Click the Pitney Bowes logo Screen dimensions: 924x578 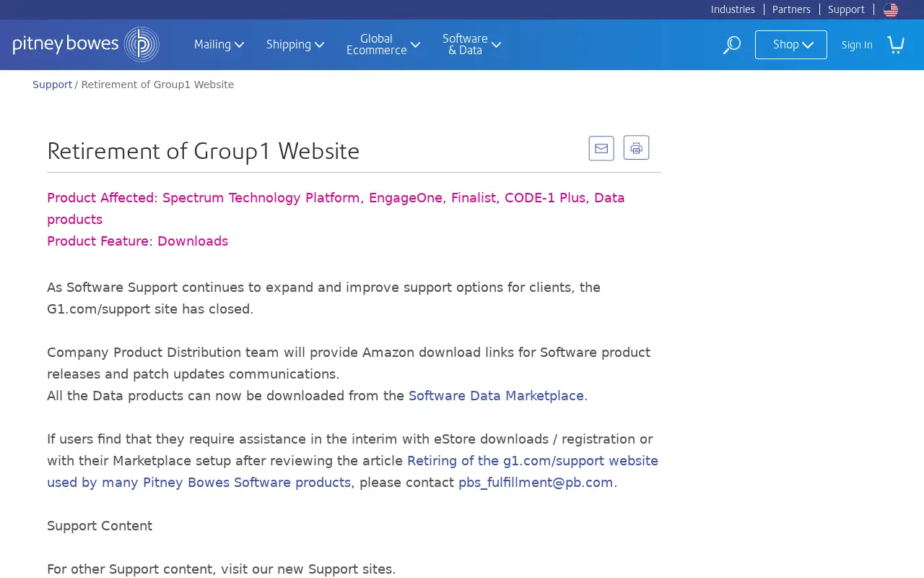[x=86, y=45]
